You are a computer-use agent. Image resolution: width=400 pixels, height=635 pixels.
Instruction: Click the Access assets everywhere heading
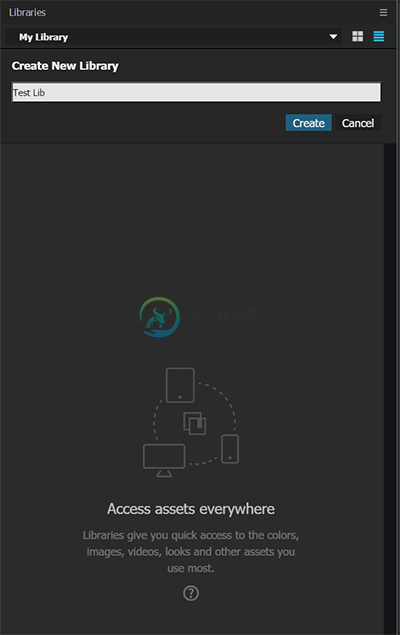191,509
